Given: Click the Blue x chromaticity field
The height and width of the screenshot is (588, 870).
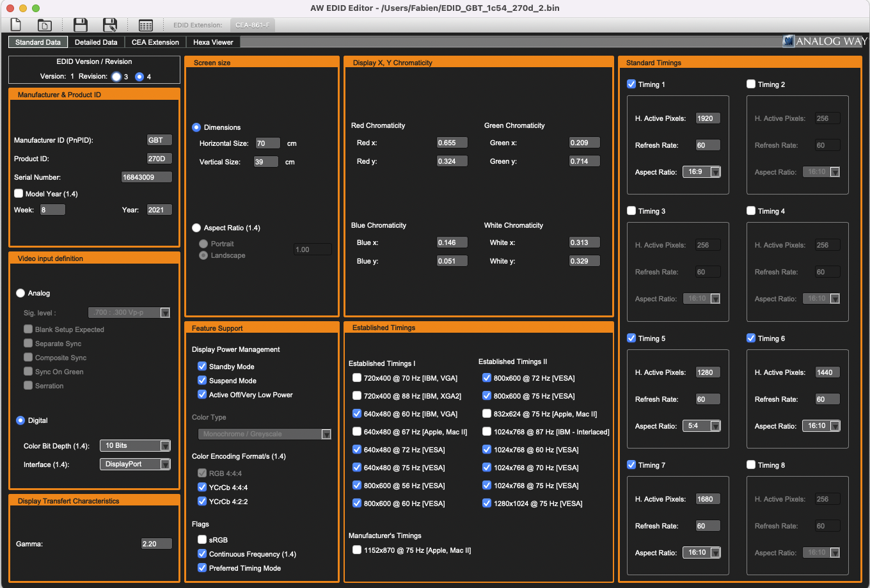Looking at the screenshot, I should pos(452,242).
